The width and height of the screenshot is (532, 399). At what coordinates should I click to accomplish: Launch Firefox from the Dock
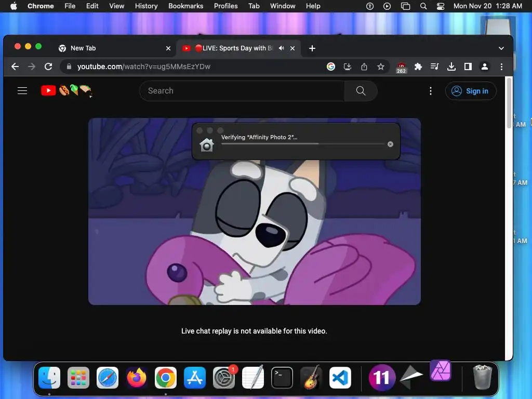137,378
